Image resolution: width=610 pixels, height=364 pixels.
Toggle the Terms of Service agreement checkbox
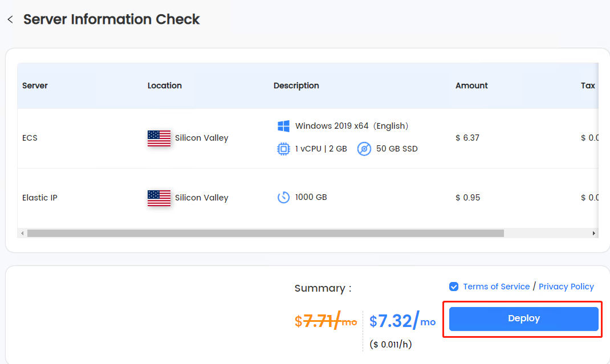coord(454,287)
